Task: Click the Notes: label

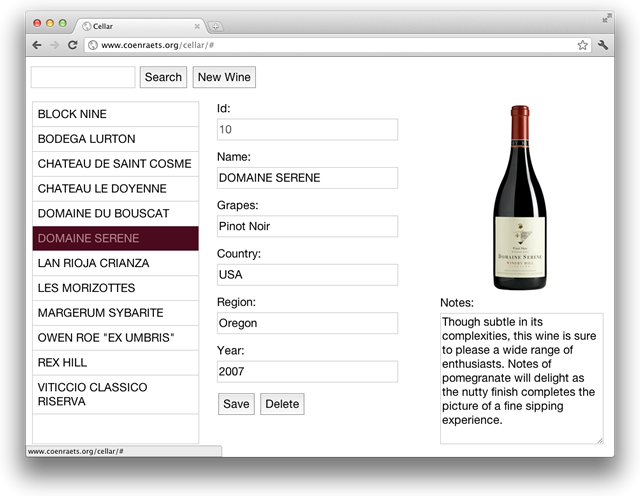Action: (x=457, y=303)
